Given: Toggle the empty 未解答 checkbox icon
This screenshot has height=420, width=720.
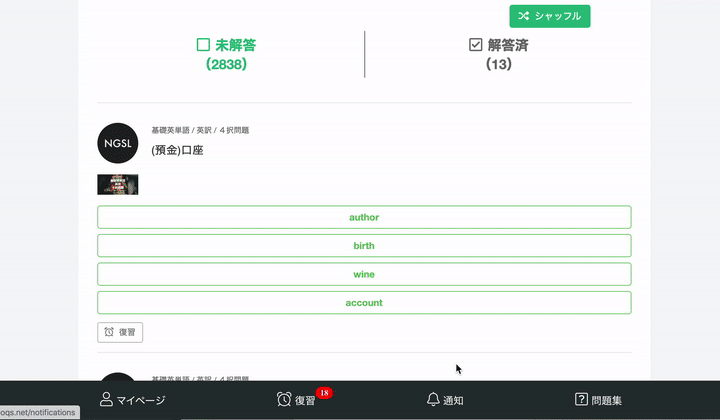Looking at the screenshot, I should point(203,45).
